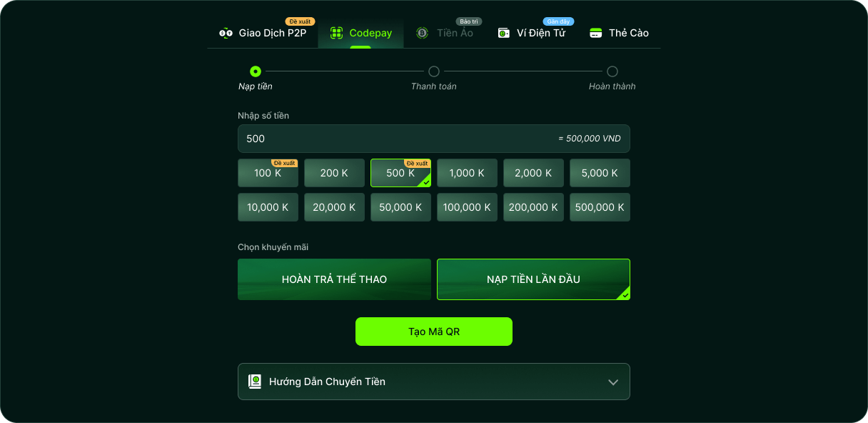
Task: Click the Tiền Ảo coin icon
Action: (423, 33)
